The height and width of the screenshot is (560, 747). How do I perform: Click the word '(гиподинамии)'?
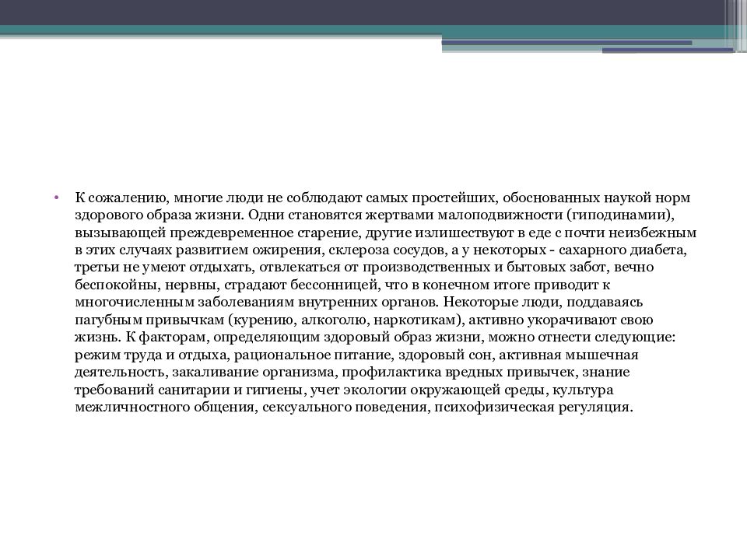tap(620, 215)
